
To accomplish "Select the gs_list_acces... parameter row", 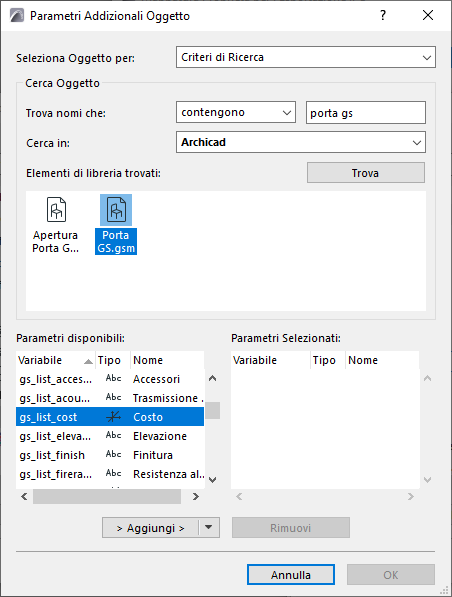I will tap(110, 379).
